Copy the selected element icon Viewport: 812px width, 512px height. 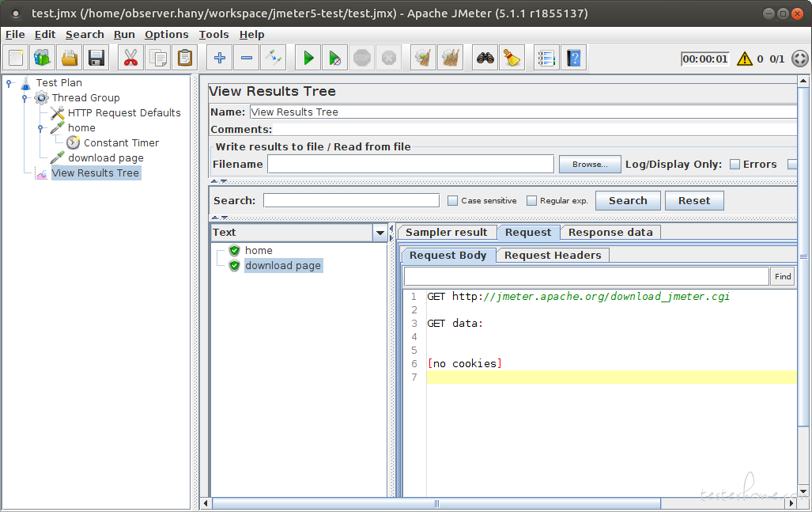click(x=158, y=58)
